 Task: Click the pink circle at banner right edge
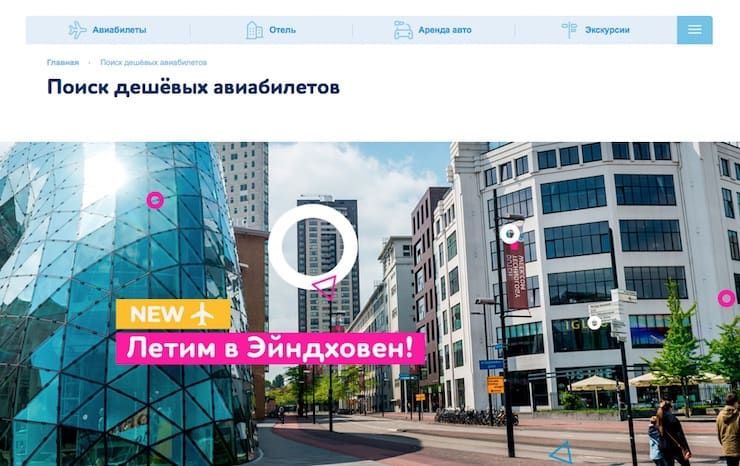click(x=726, y=298)
